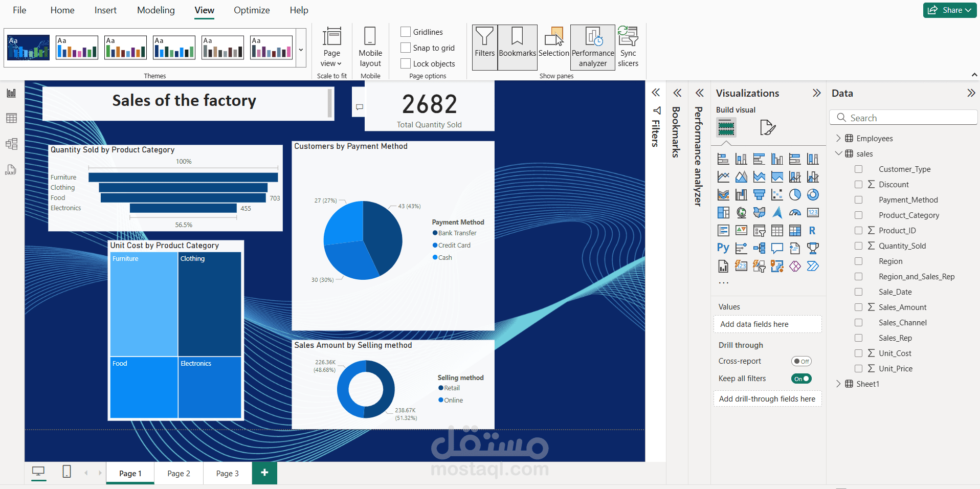Click Add drill-through fields here box

point(767,399)
